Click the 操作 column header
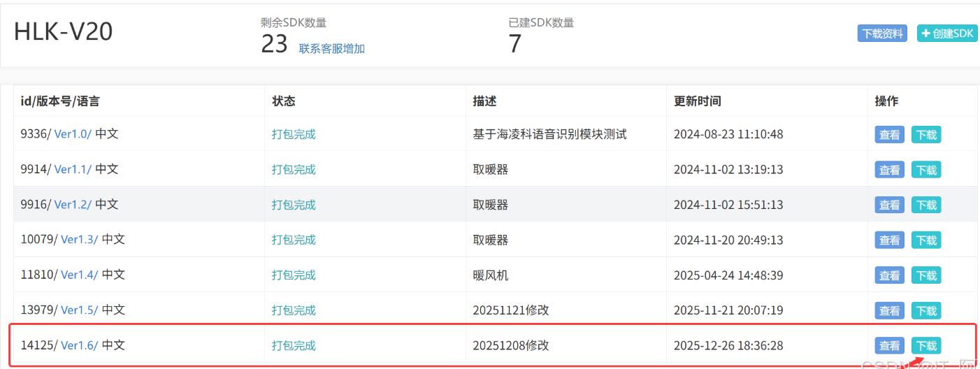Viewport: 980px width, 369px height. [887, 101]
